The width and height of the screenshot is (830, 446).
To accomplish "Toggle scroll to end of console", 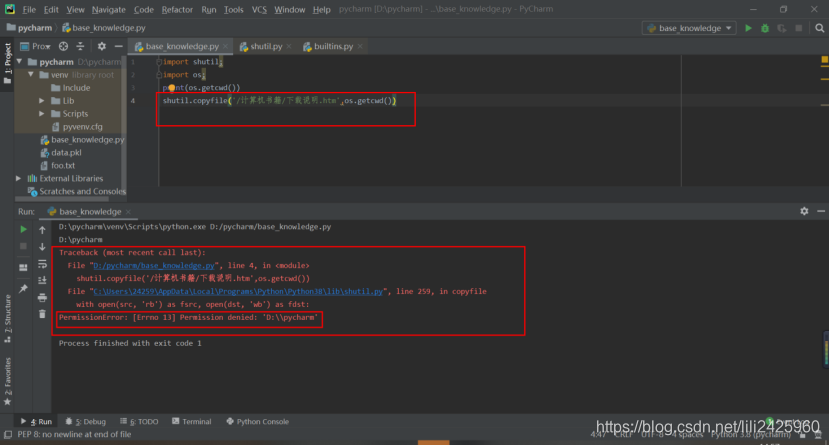I will click(42, 280).
